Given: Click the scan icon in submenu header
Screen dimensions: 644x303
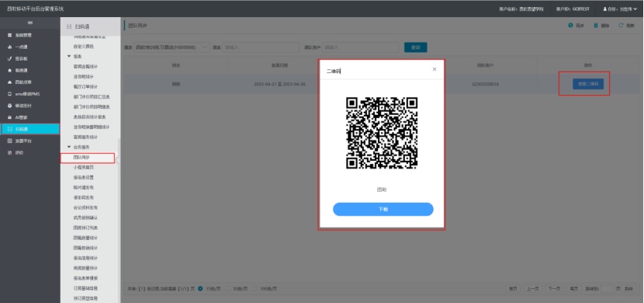Looking at the screenshot, I should click(x=69, y=26).
